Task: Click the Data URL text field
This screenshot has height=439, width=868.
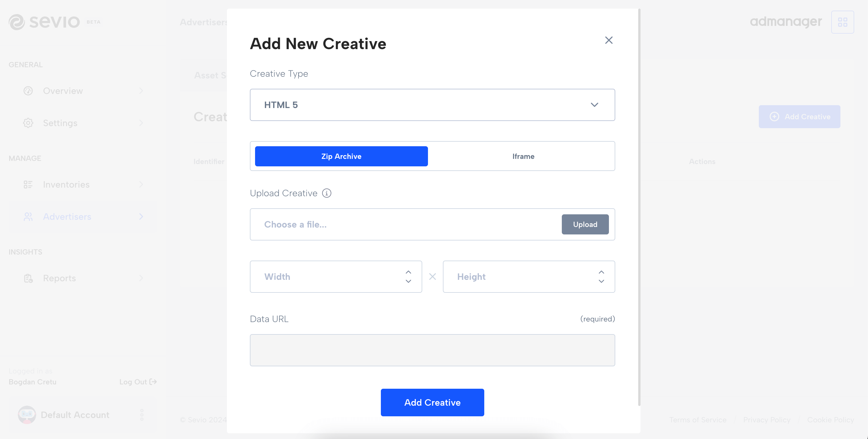Action: point(432,350)
